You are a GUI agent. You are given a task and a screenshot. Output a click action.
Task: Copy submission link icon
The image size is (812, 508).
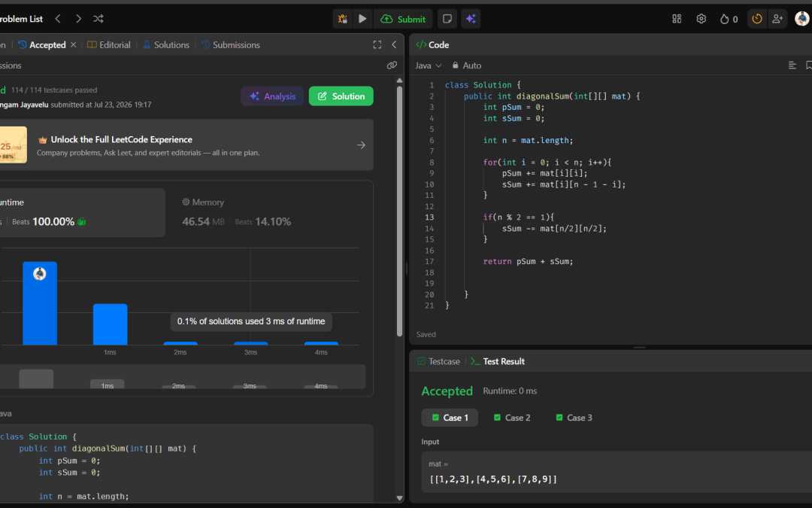tap(392, 65)
